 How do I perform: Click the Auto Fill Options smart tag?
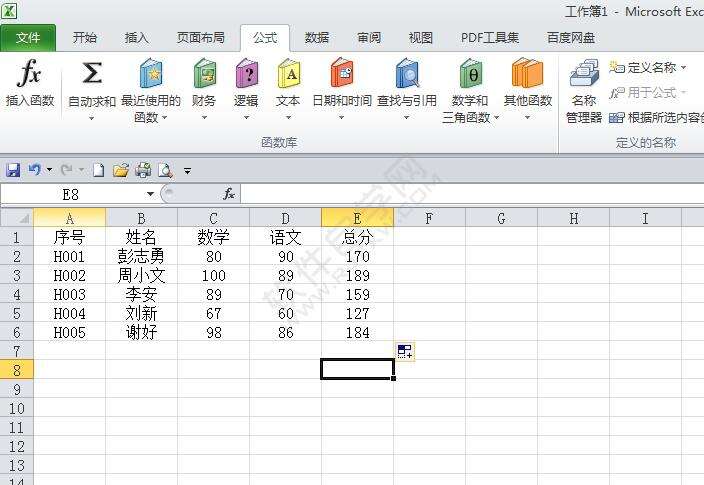tap(405, 351)
